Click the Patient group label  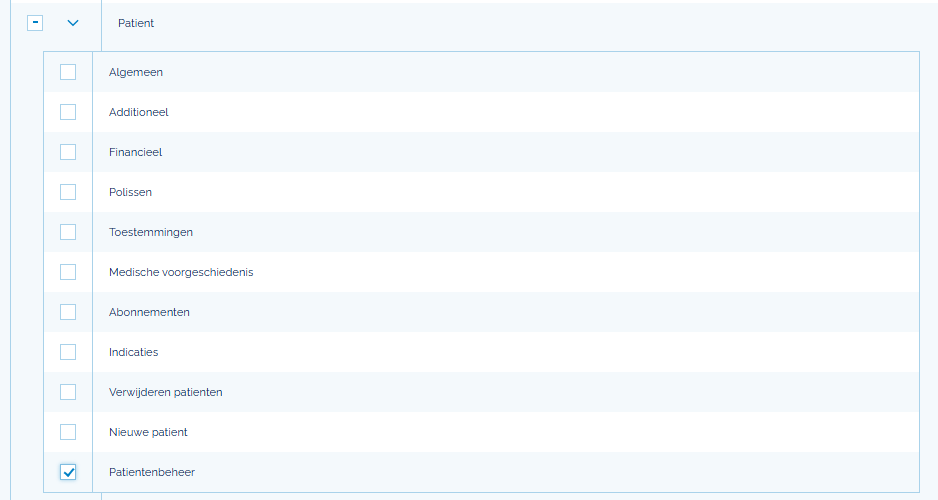(136, 23)
